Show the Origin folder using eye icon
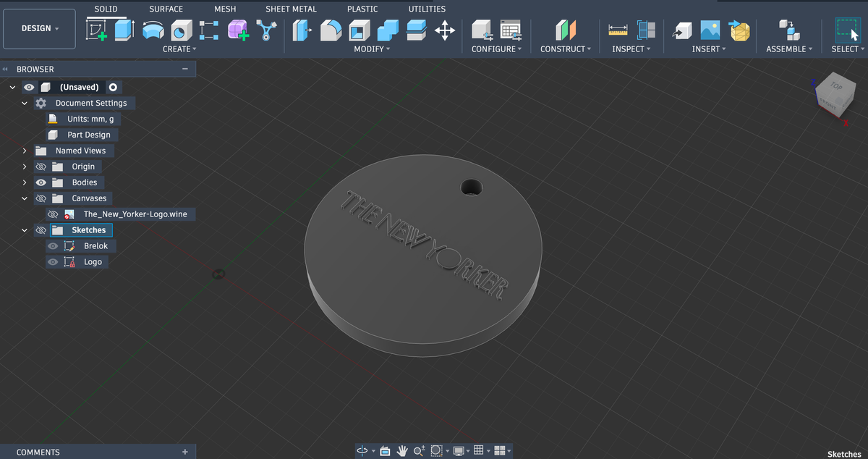Screen dimensions: 868x459 click(x=41, y=167)
